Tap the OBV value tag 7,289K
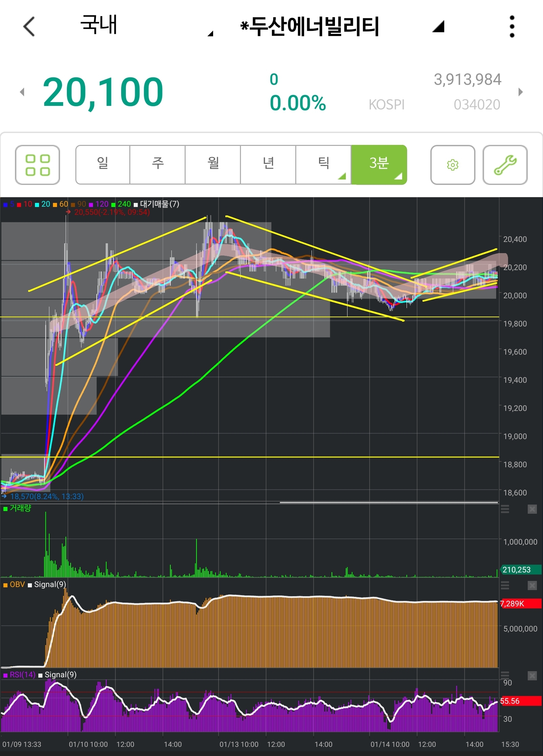This screenshot has height=756, width=543. [521, 603]
